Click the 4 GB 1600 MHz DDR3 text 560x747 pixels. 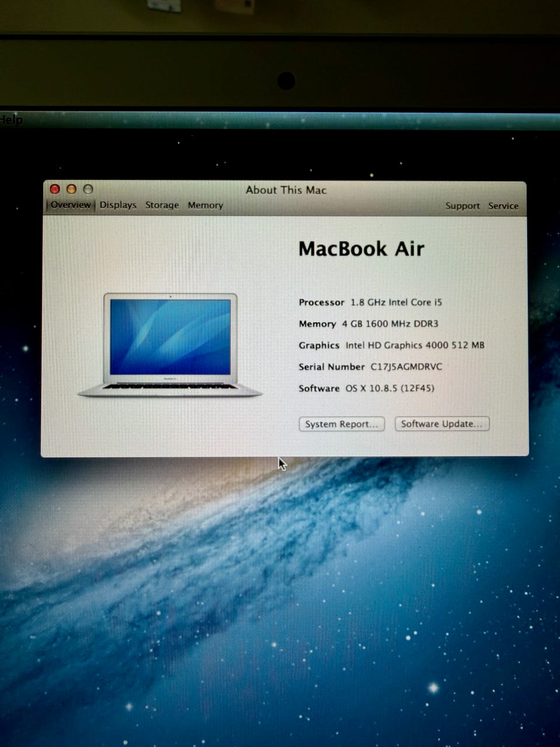click(390, 324)
